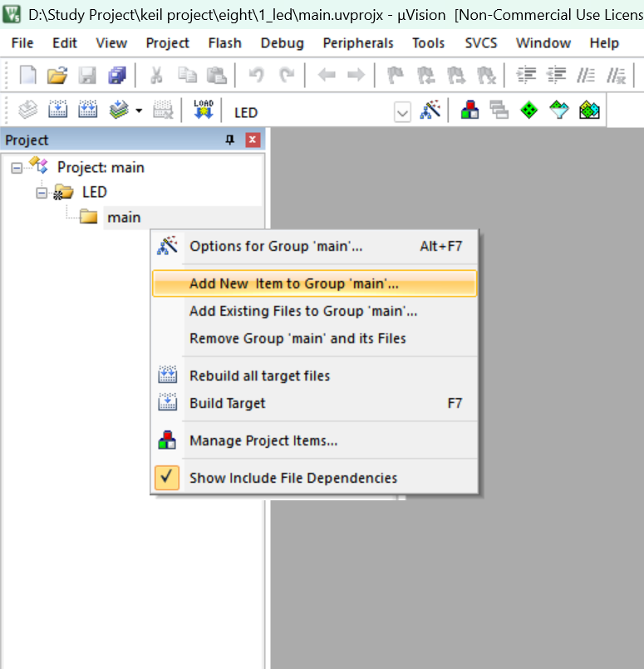
Task: Open the batch build dropdown arrow
Action: click(x=139, y=111)
